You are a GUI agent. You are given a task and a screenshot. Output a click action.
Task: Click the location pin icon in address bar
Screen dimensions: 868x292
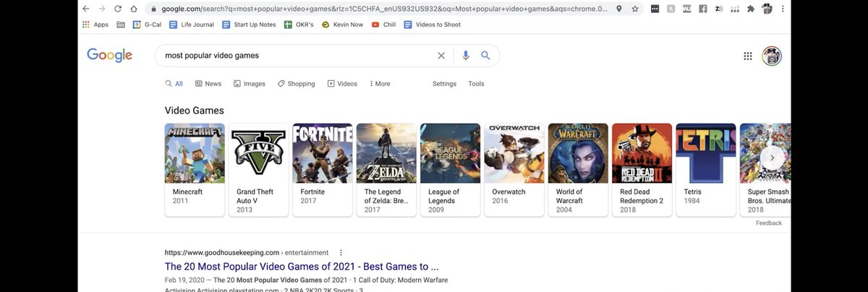(x=619, y=9)
